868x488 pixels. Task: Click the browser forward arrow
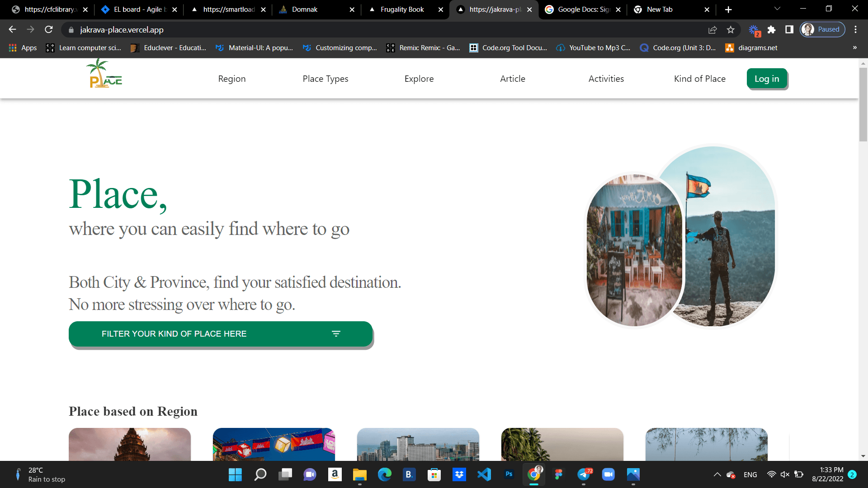(x=30, y=29)
